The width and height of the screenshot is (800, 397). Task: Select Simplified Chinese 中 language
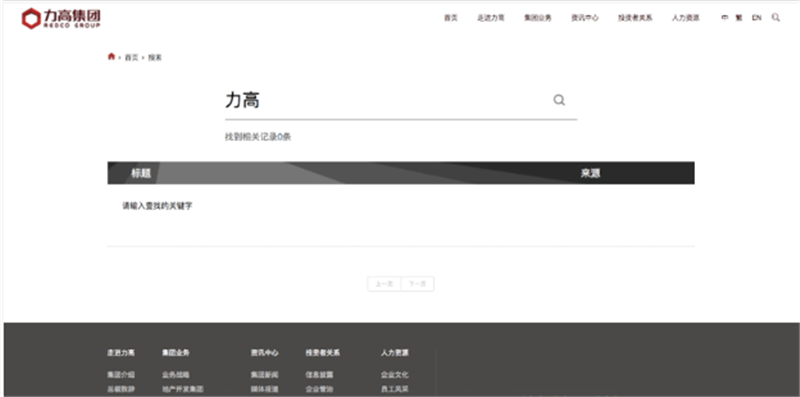(x=724, y=18)
